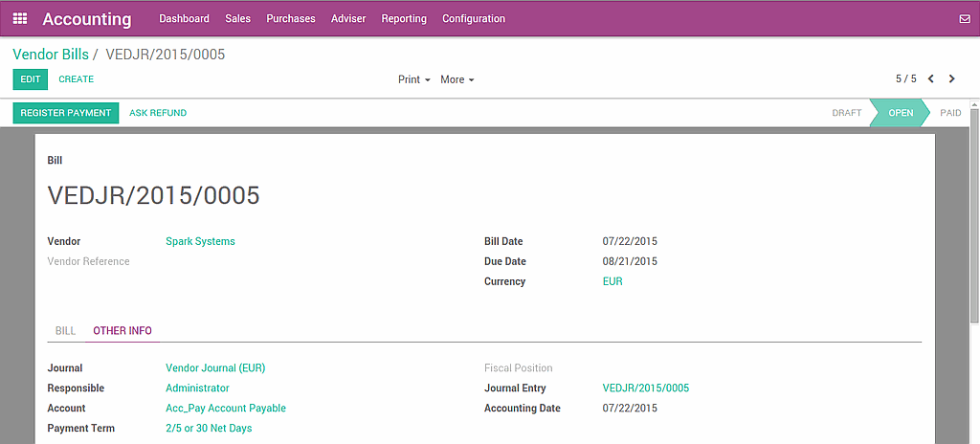
Task: Open the Reporting menu
Action: (x=404, y=19)
